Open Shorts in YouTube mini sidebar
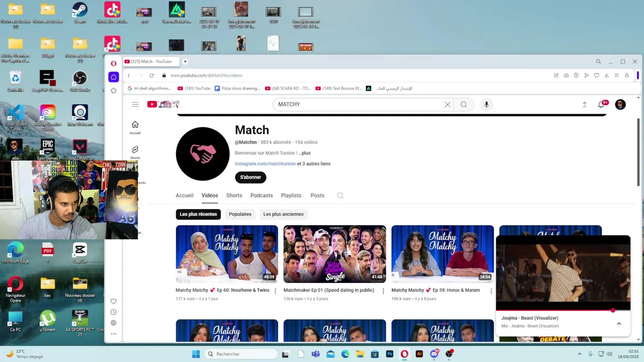The width and height of the screenshot is (644, 362). [135, 153]
